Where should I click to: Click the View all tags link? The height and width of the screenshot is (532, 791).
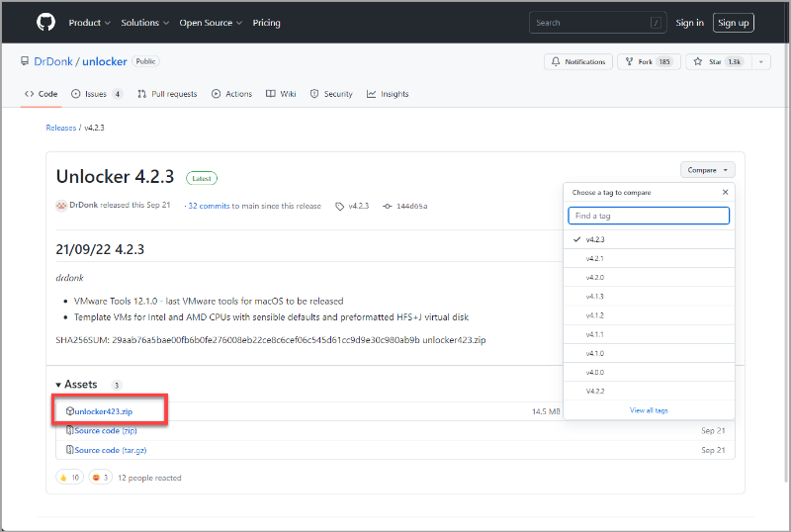(x=649, y=410)
